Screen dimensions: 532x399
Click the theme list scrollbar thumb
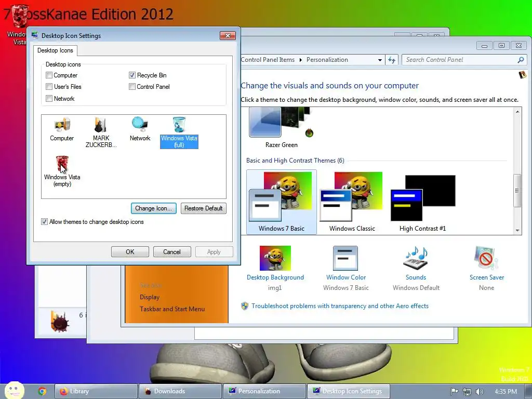point(517,190)
